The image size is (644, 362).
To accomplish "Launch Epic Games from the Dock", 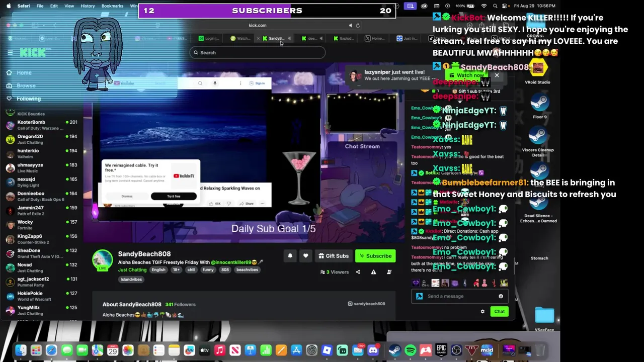I will click(441, 350).
